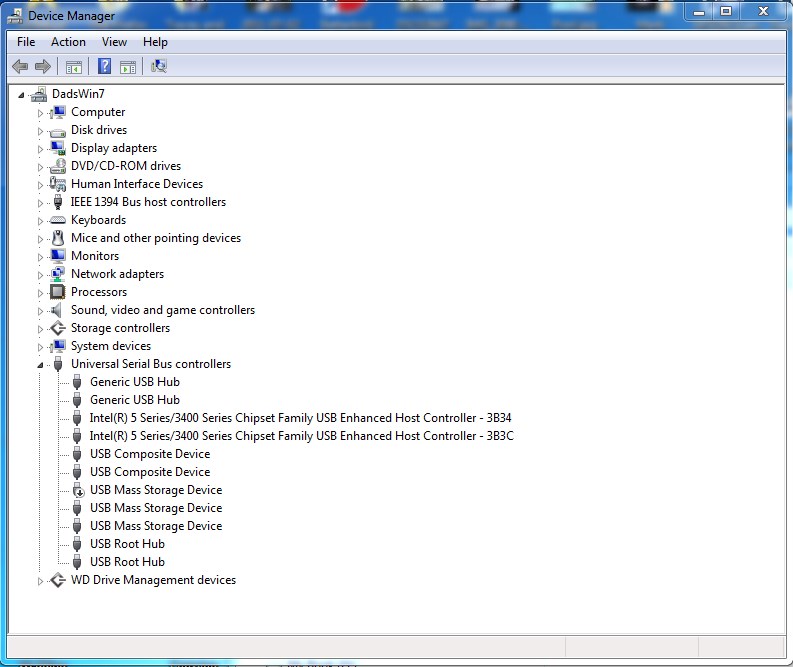Expand WD Drive Management devices arrow
The width and height of the screenshot is (793, 667).
[40, 581]
